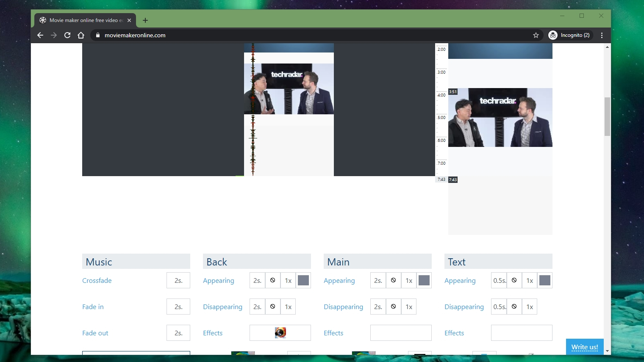Click the no-transition icon for Back Disappearing
Viewport: 644px width, 362px height.
coord(273,307)
